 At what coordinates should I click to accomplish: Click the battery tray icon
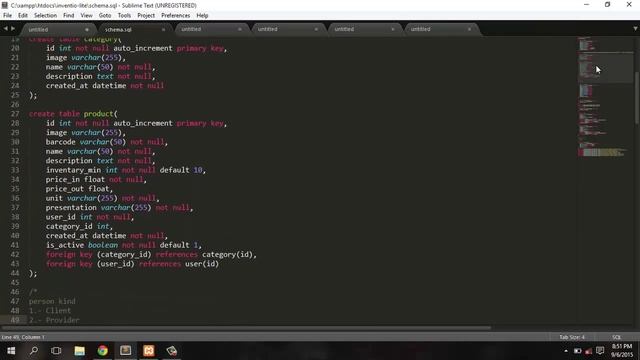pyautogui.click(x=578, y=351)
